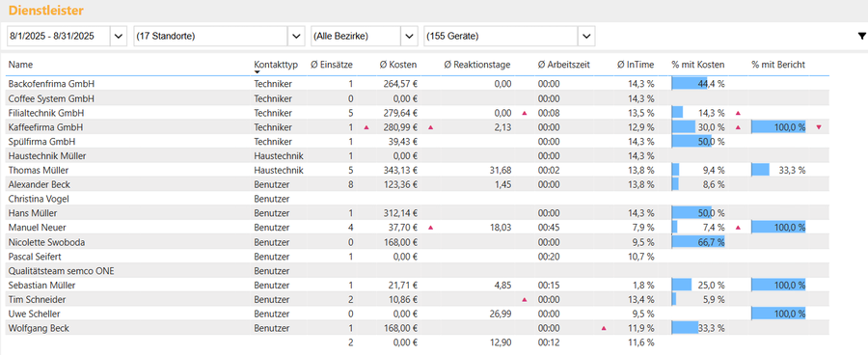Open the date range dropdown arrow
Image resolution: width=868 pixels, height=355 pixels.
point(119,36)
